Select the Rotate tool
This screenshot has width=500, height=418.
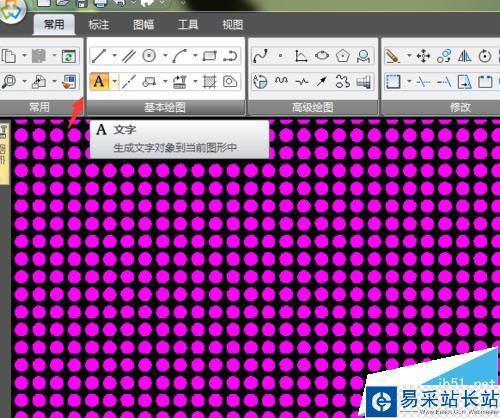tap(485, 56)
